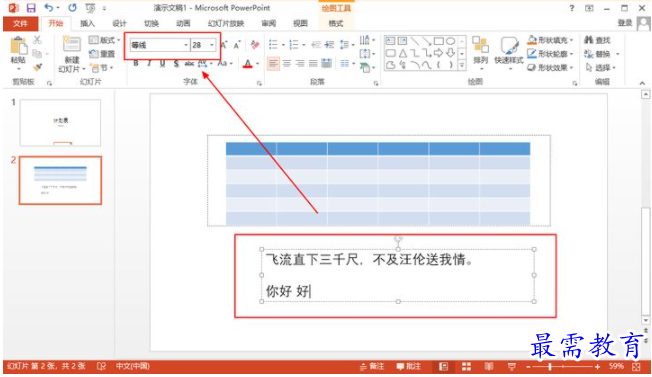Expand the shapes gallery More arrow
Screen dimensions: 652x377
[x=462, y=65]
